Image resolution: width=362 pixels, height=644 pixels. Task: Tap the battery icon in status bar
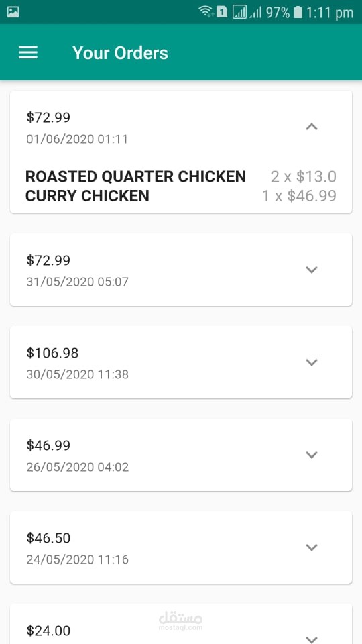pyautogui.click(x=298, y=12)
